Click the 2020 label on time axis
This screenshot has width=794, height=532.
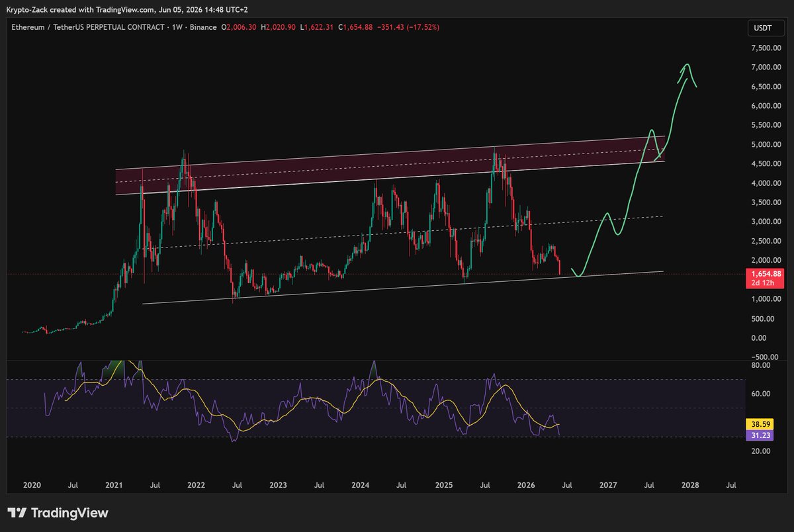[x=32, y=485]
